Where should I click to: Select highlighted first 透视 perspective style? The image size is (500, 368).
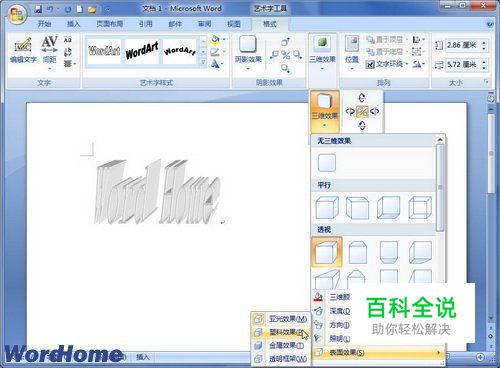(x=327, y=252)
